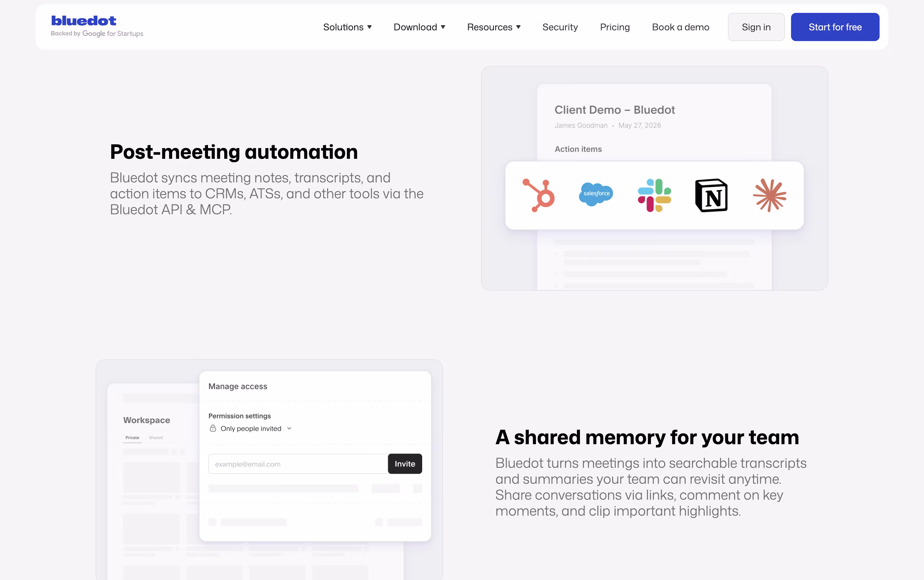Click the HubSpot integration icon

tap(539, 195)
